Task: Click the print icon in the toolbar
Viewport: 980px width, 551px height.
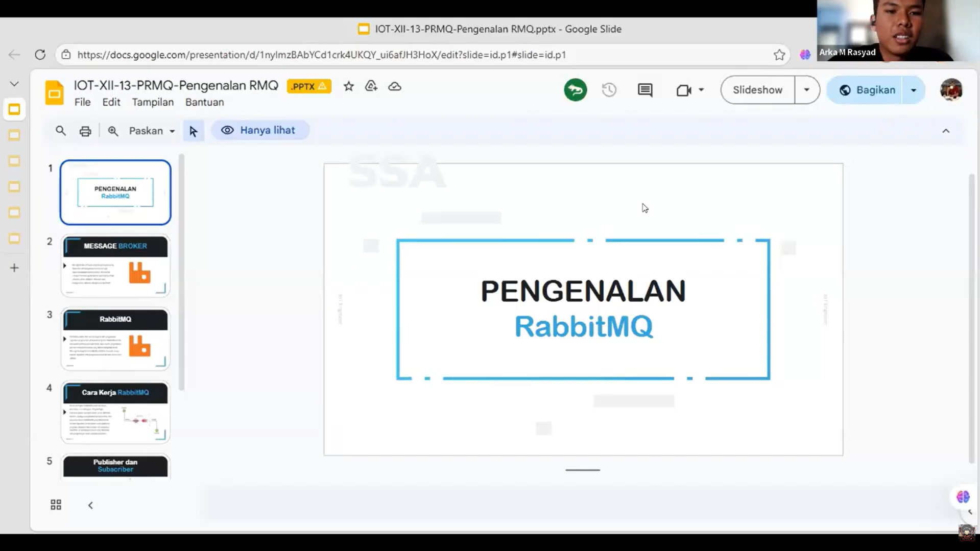Action: click(85, 131)
